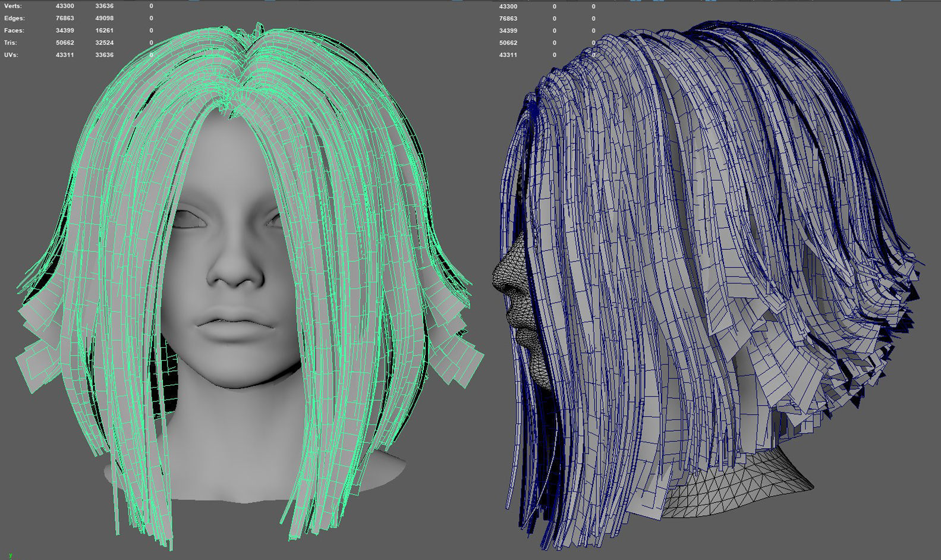941x560 pixels.
Task: Click the Verts label in the poly count HUD
Action: point(13,6)
